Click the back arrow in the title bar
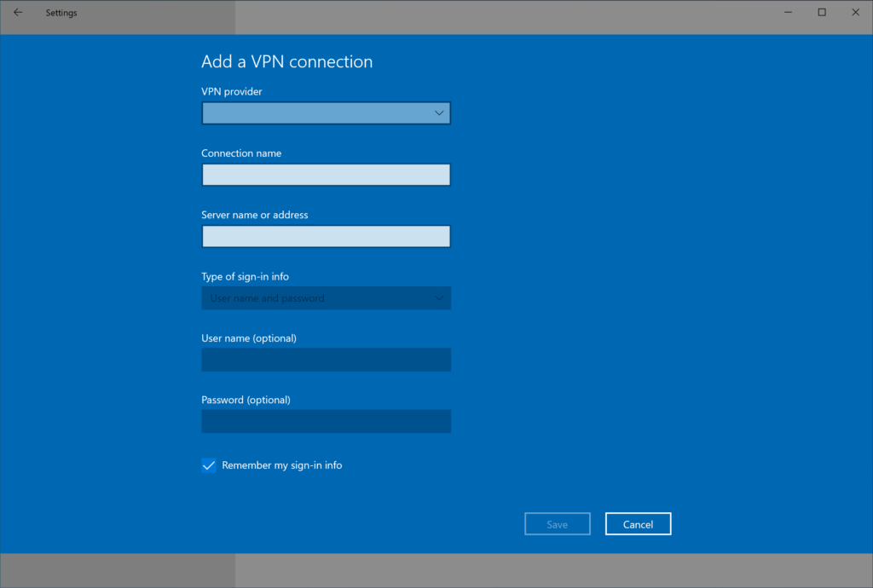 coord(17,12)
